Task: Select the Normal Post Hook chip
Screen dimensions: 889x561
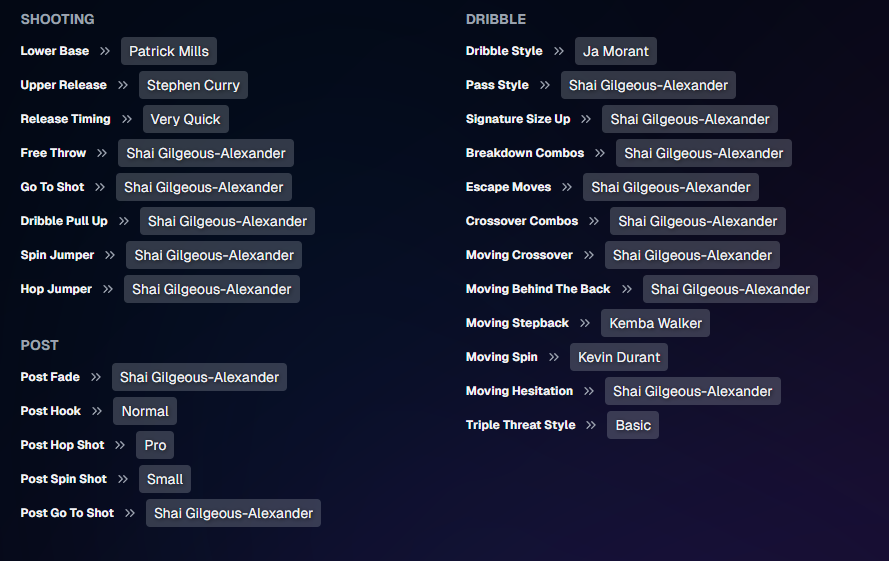Action: point(145,411)
